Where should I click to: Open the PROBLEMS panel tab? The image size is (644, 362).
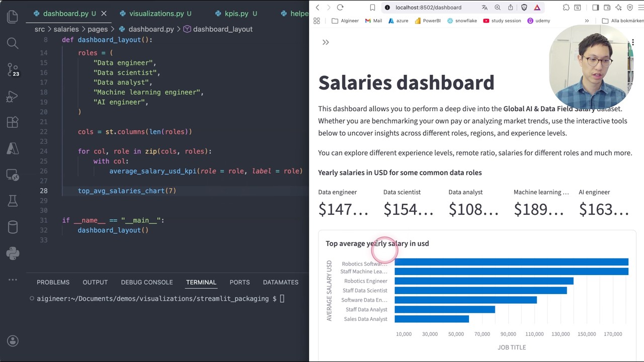tap(53, 282)
